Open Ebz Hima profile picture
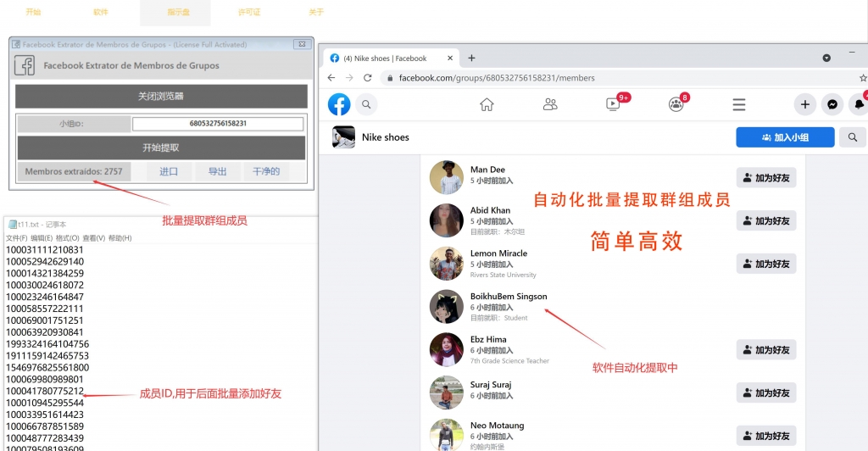This screenshot has width=868, height=451. pos(446,350)
